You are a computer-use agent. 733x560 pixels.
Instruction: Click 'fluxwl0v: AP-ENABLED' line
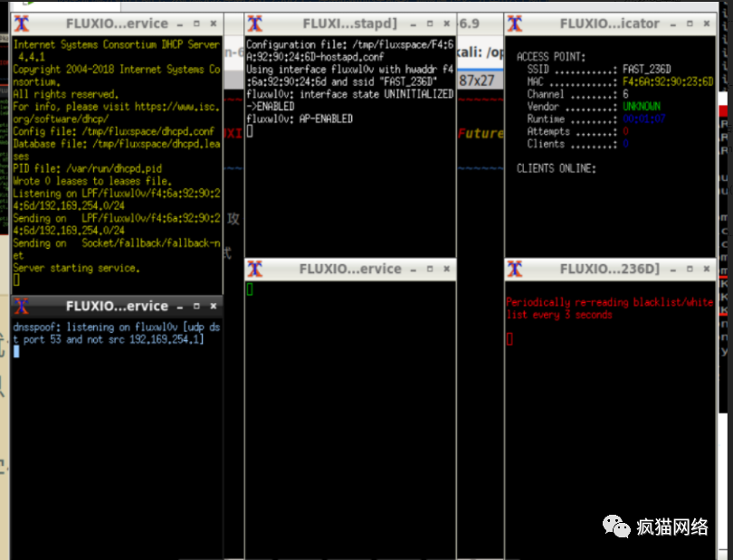300,119
